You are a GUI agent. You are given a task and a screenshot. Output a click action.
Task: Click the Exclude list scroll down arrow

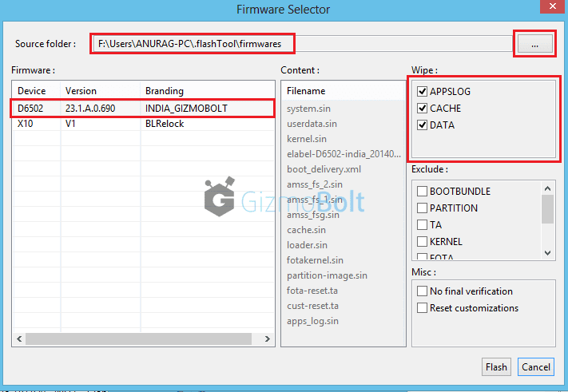pyautogui.click(x=547, y=252)
